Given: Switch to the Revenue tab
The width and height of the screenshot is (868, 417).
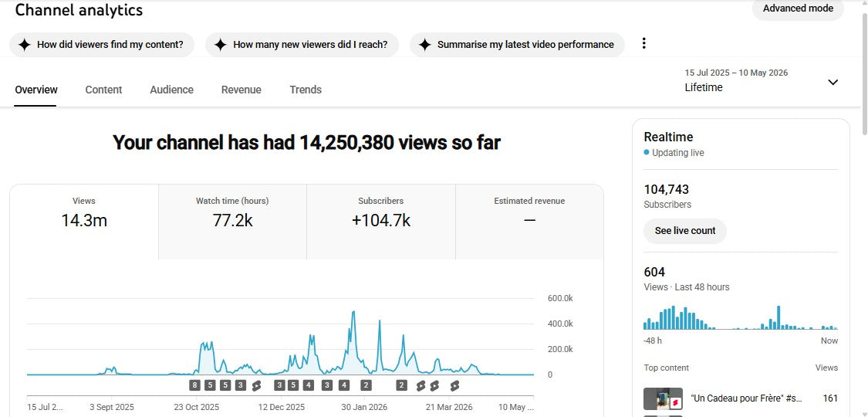Looking at the screenshot, I should 241,90.
